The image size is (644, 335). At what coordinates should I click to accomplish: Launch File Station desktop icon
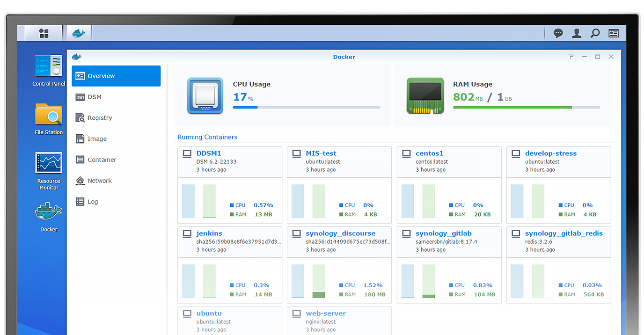click(x=48, y=114)
